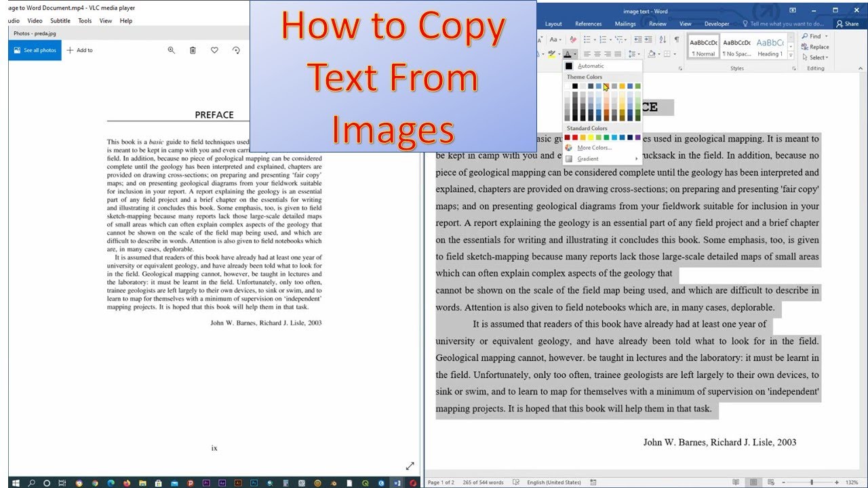
Task: Switch to the Mailings ribbon tab
Action: (625, 24)
